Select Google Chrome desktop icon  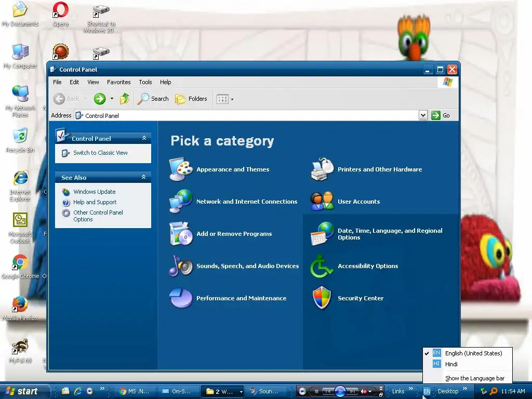(x=20, y=267)
